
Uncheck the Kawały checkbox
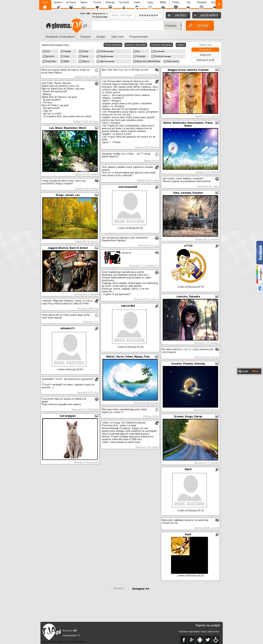62,52
